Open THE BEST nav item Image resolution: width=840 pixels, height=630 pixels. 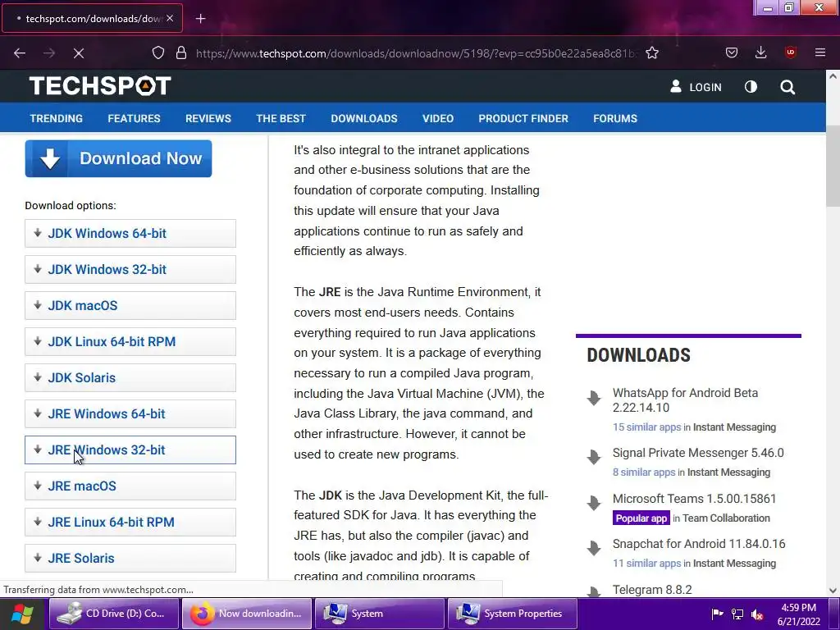click(281, 118)
